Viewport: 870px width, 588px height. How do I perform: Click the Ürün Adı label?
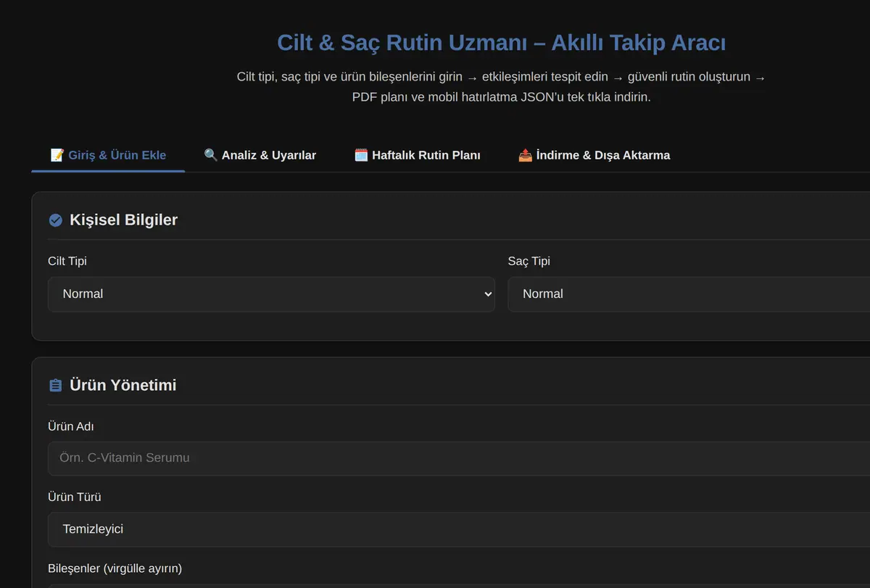(x=70, y=426)
